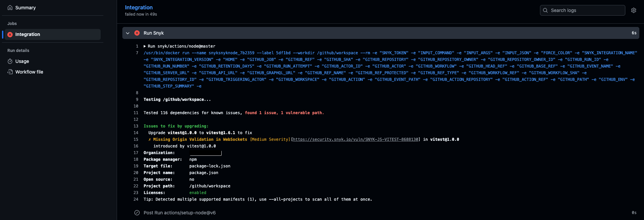Collapse the Run Snyk step using its chevron
The width and height of the screenshot is (644, 220).
[128, 33]
